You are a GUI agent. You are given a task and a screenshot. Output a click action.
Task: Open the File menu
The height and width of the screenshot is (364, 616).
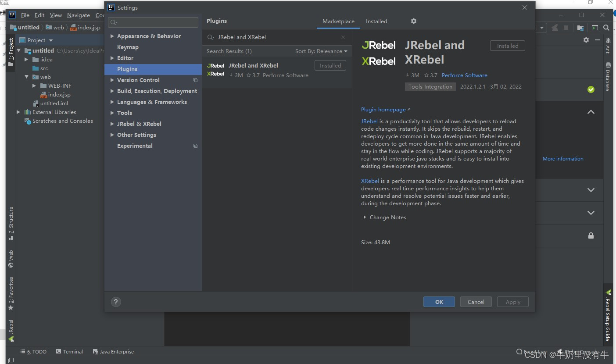(25, 15)
